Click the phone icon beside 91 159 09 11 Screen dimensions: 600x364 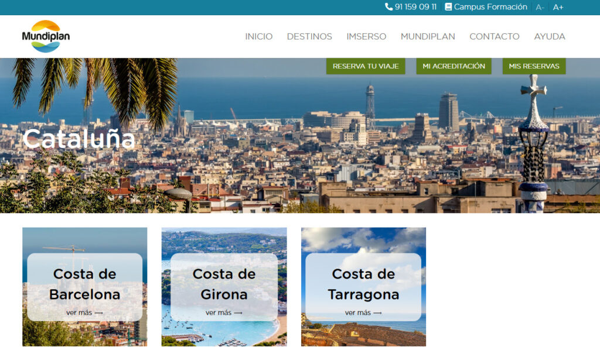[388, 7]
